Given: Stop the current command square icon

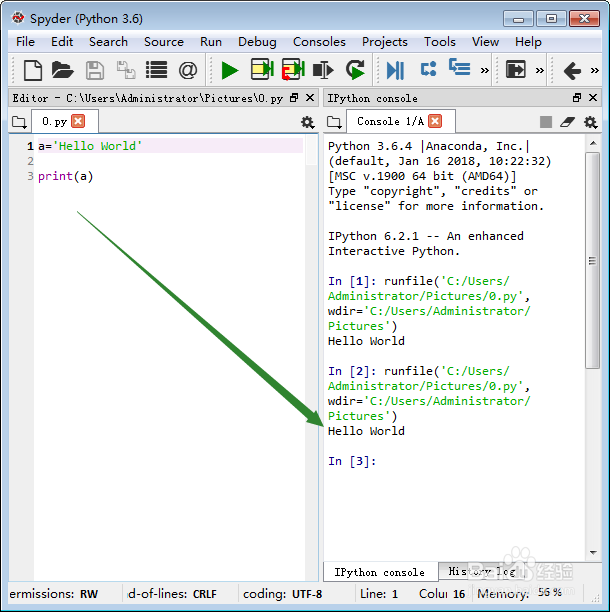Looking at the screenshot, I should point(546,122).
